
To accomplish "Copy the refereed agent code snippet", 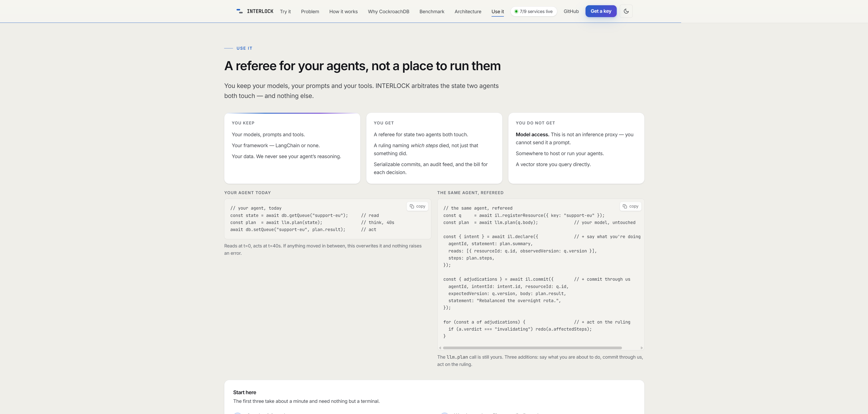I will (630, 206).
